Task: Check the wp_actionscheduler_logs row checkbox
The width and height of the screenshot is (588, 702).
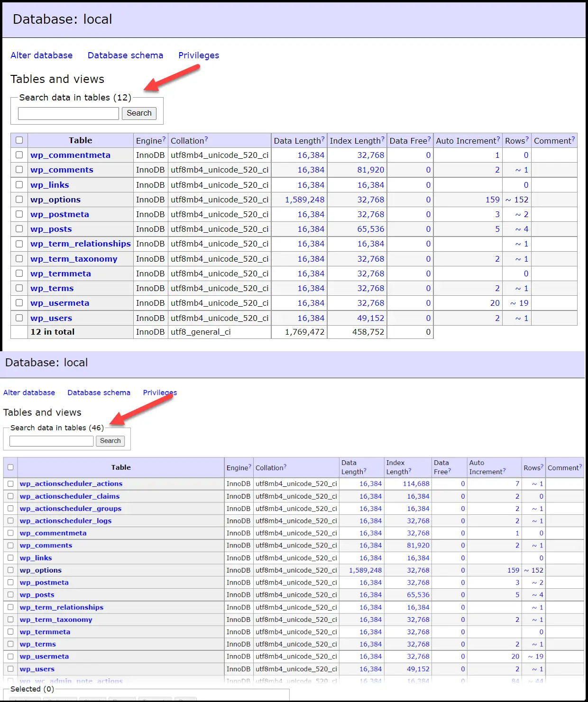Action: tap(10, 520)
